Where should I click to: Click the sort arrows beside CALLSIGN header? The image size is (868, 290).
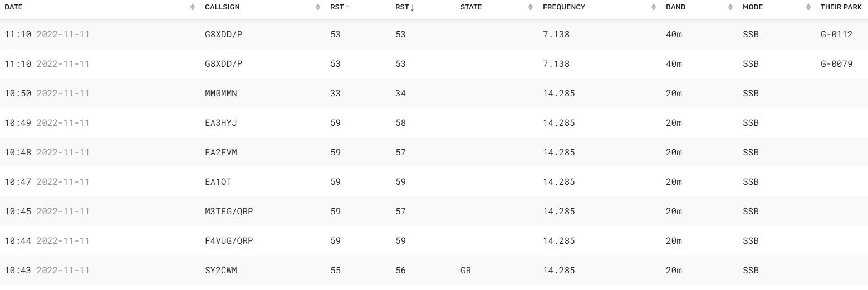pyautogui.click(x=318, y=7)
